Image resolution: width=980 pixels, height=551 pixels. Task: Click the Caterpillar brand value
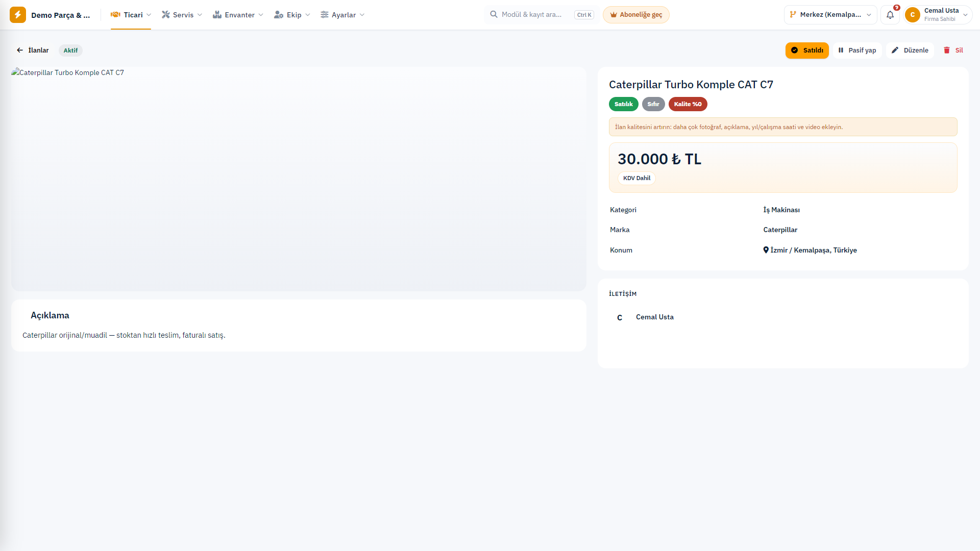point(780,230)
